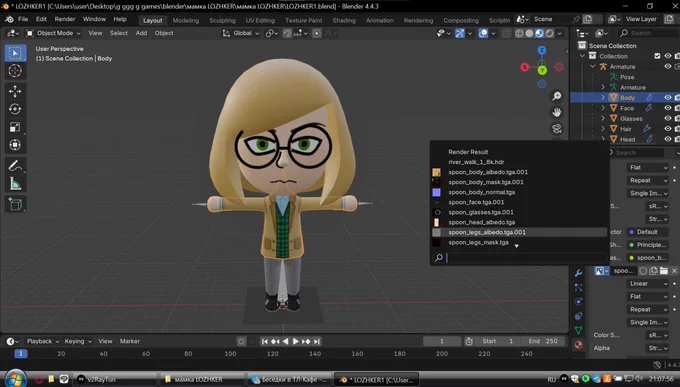Switch to rendered viewport shading
The height and width of the screenshot is (387, 680).
pos(549,33)
